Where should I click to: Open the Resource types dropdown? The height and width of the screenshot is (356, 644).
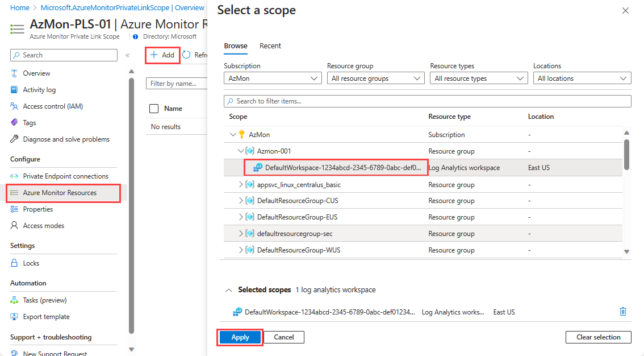click(479, 78)
